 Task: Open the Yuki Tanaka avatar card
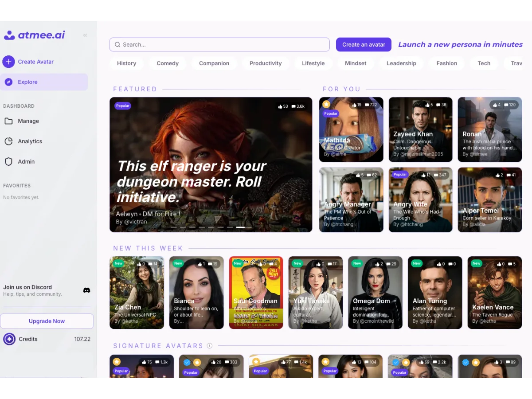pos(316,293)
